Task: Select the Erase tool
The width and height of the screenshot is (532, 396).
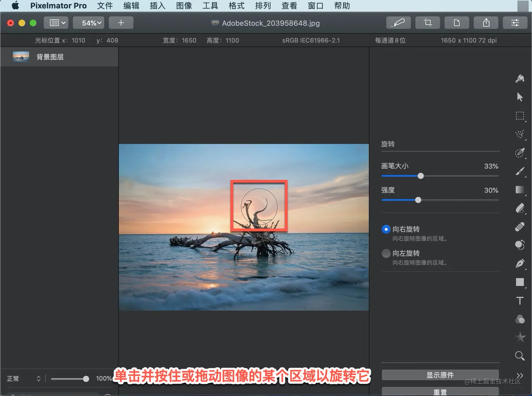Action: [x=520, y=208]
